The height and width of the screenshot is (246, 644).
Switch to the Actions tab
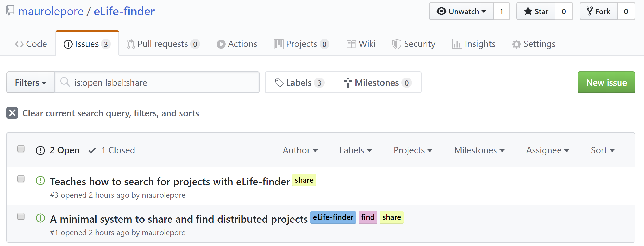pos(237,44)
